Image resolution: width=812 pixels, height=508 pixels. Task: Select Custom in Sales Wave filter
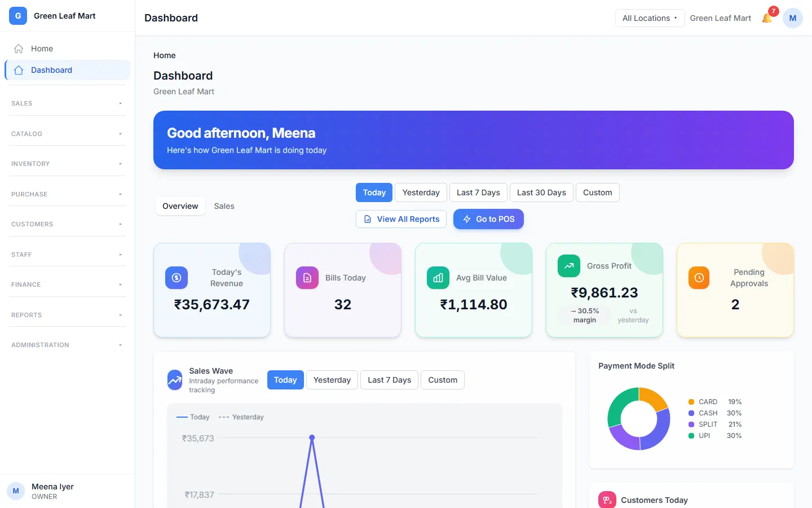tap(443, 380)
